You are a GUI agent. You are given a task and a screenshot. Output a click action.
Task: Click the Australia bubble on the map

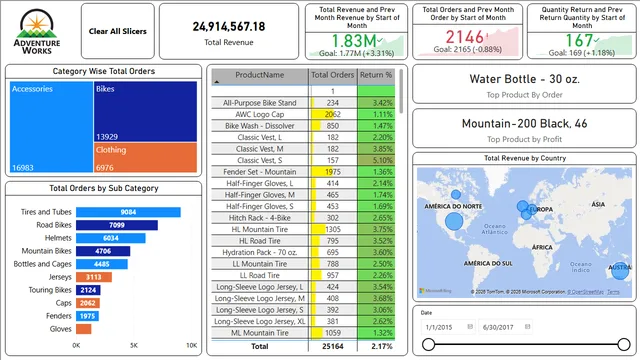620,271
